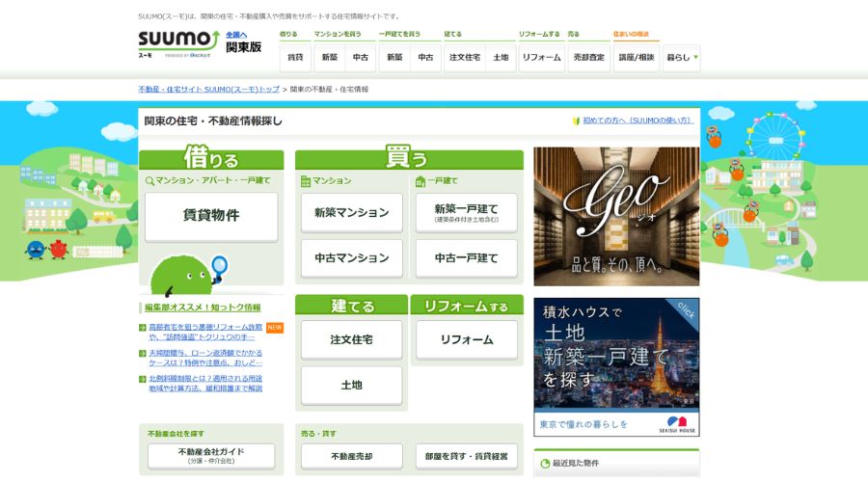Click the 土地 button under 建てる

pyautogui.click(x=351, y=386)
